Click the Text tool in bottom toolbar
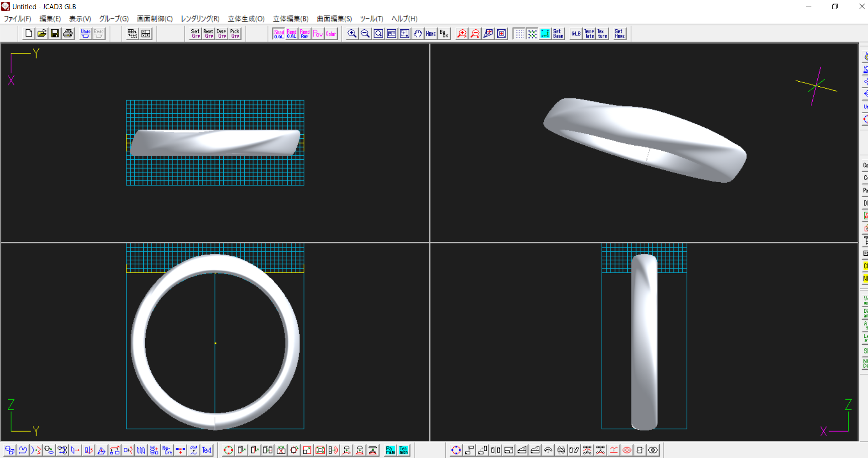This screenshot has width=868, height=458. [207, 450]
